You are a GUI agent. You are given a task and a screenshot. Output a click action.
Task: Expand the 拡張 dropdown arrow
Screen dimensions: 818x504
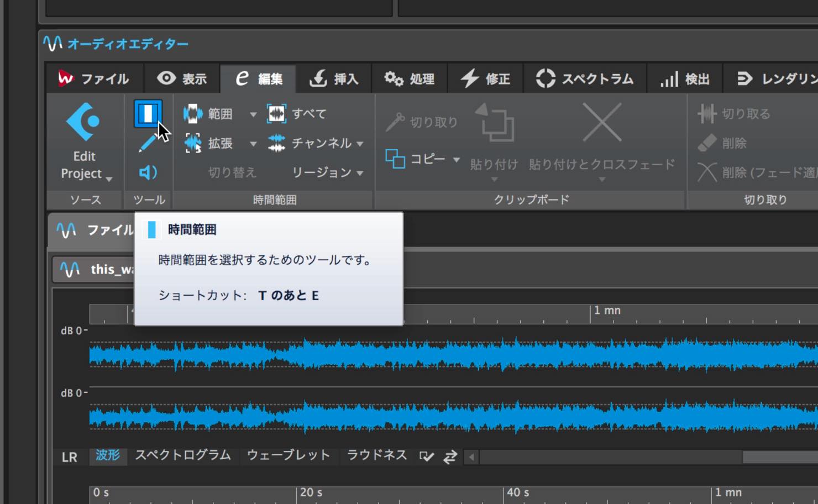(x=253, y=144)
